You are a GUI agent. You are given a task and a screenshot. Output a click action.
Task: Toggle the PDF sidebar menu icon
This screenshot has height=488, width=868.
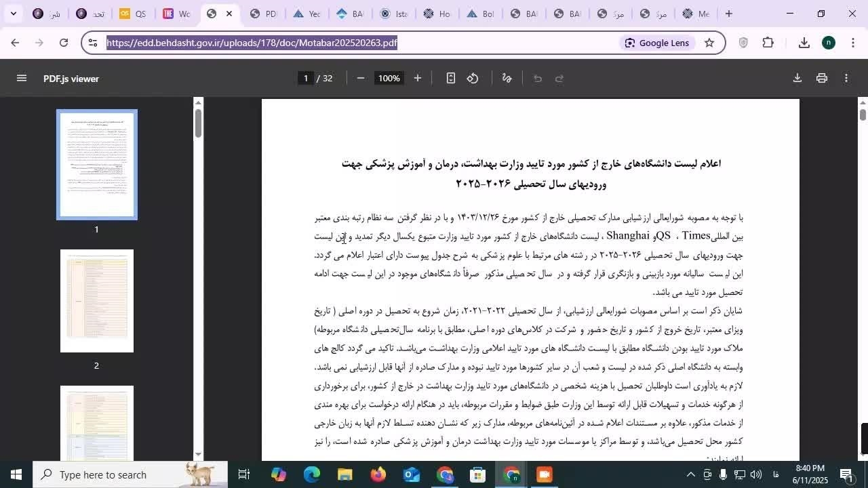(x=22, y=78)
